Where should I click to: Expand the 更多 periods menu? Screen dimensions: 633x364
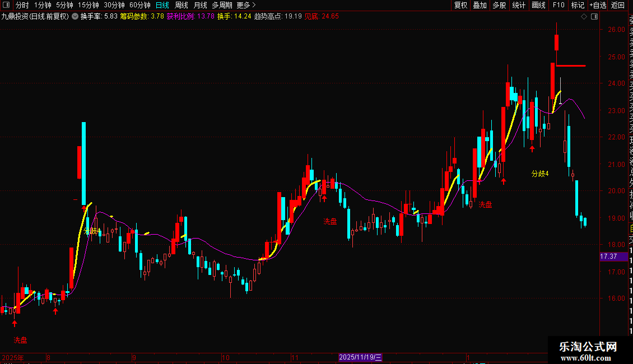pyautogui.click(x=246, y=5)
